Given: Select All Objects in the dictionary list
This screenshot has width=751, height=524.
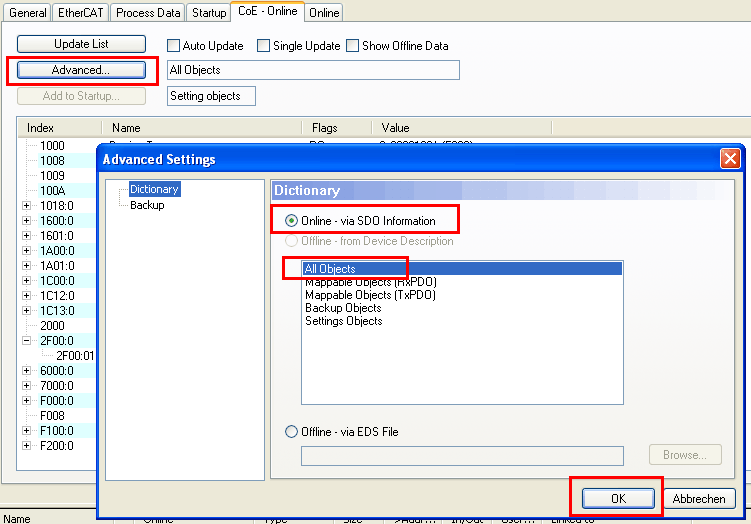Looking at the screenshot, I should (463, 269).
